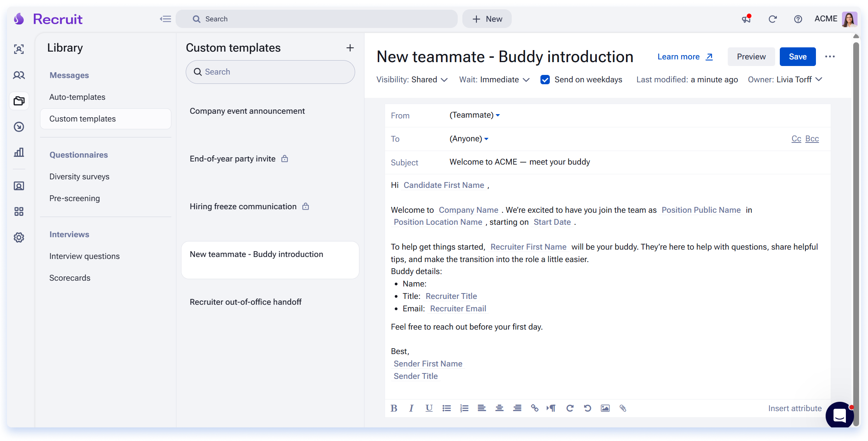The width and height of the screenshot is (868, 441).
Task: Insert a numbered list
Action: [464, 408]
